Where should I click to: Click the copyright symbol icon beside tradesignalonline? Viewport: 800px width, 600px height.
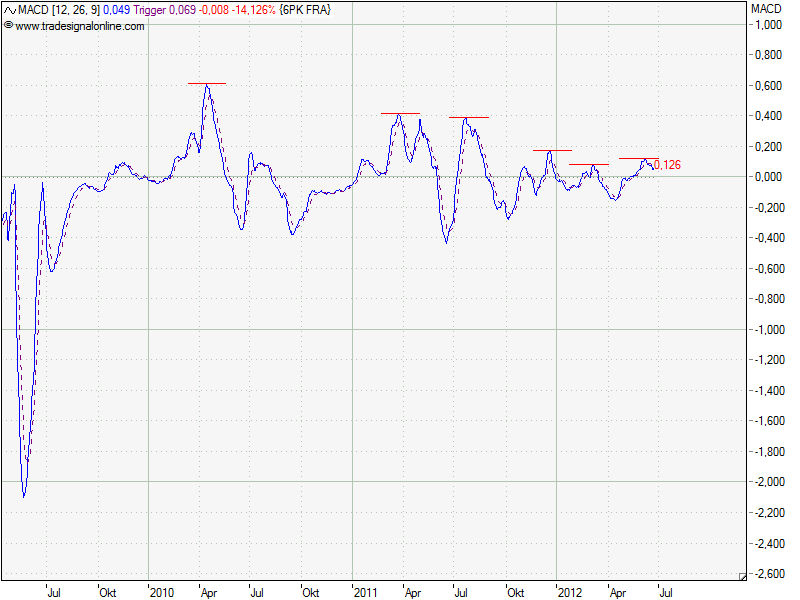(8, 25)
